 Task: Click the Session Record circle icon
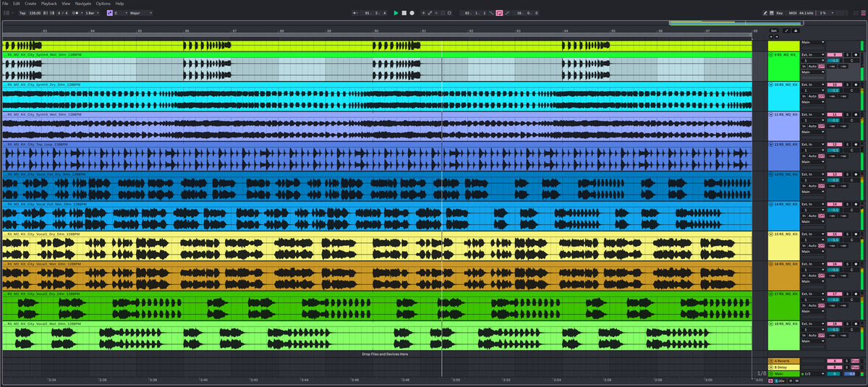(449, 13)
